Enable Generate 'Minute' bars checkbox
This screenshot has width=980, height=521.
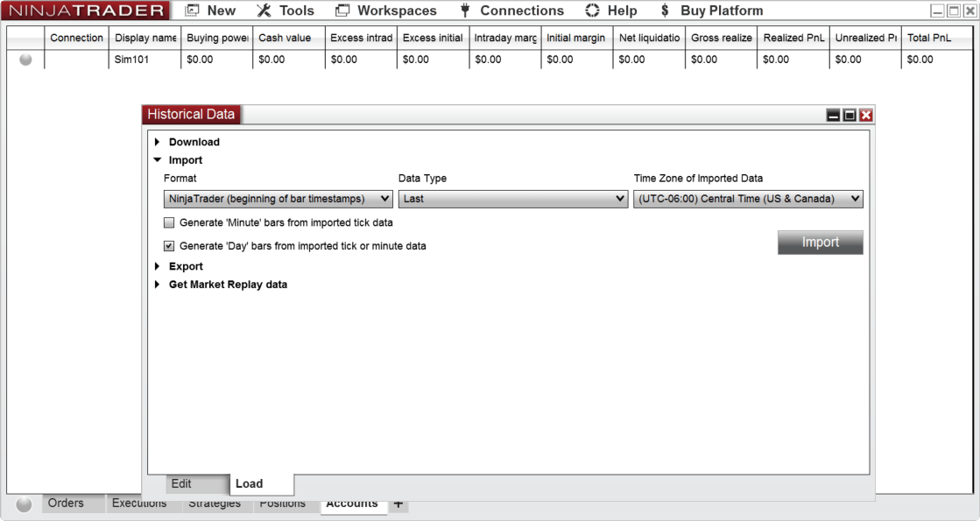click(x=169, y=222)
